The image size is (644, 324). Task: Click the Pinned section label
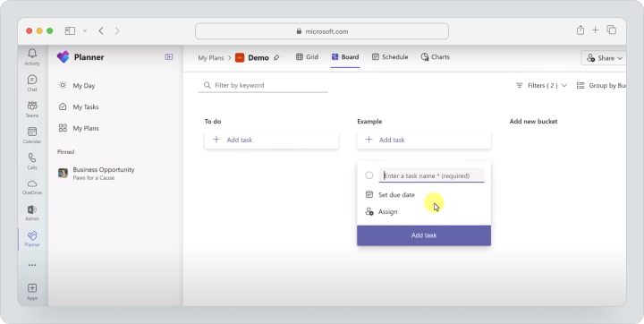coord(65,152)
